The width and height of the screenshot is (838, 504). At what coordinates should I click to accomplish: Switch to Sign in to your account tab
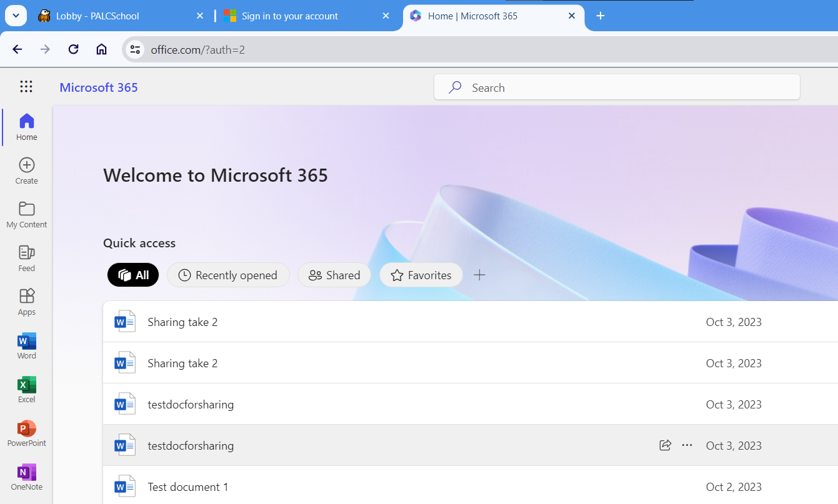pyautogui.click(x=307, y=16)
